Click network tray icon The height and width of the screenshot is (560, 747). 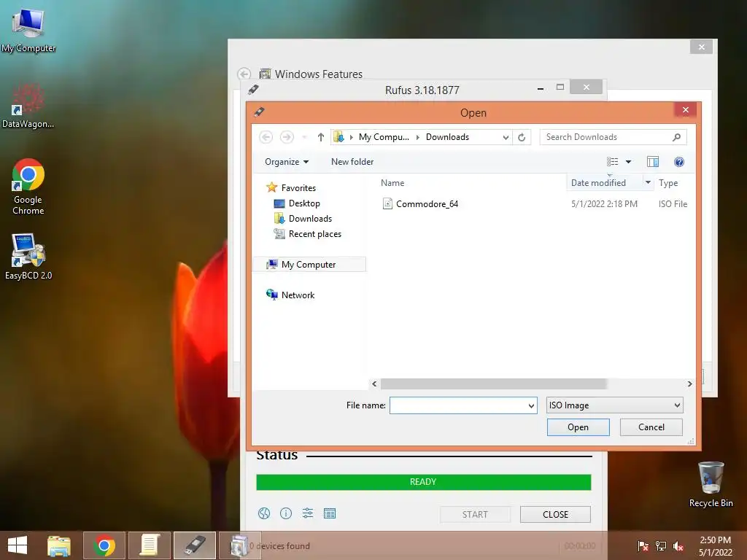coord(661,546)
